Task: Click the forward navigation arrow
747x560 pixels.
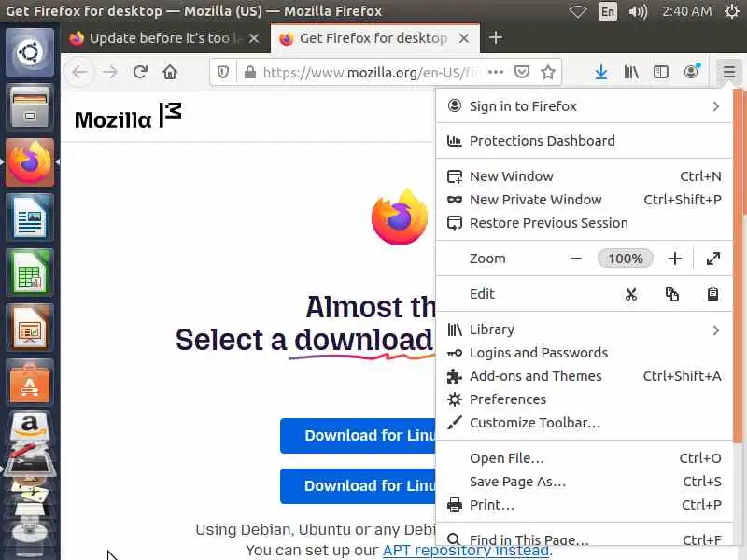Action: 110,73
